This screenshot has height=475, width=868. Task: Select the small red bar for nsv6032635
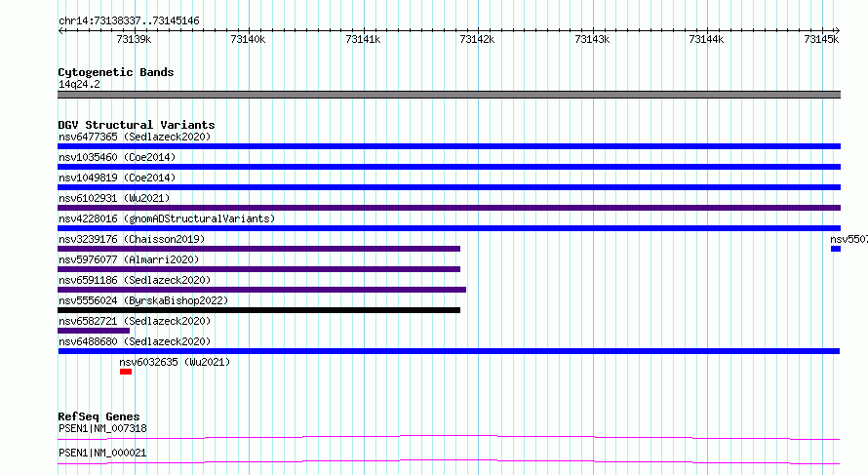[126, 372]
